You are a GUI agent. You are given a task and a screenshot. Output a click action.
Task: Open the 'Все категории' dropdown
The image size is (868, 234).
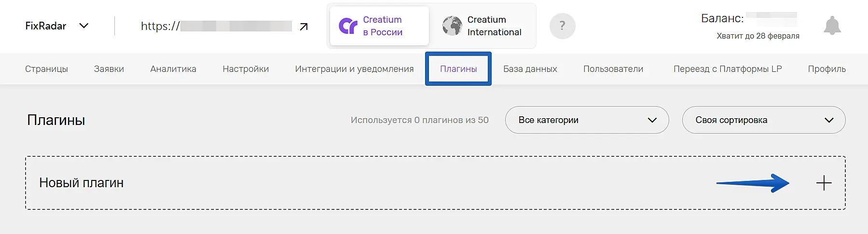[x=587, y=120]
